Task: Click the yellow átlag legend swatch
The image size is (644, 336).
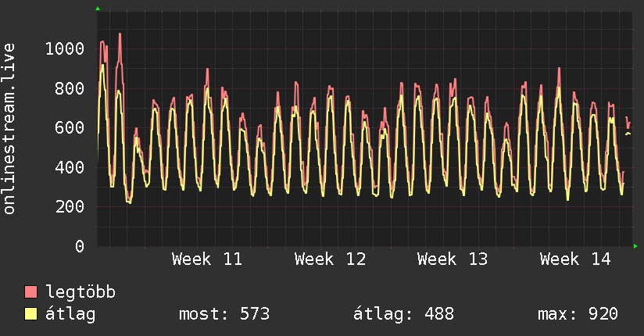Action: pyautogui.click(x=30, y=313)
